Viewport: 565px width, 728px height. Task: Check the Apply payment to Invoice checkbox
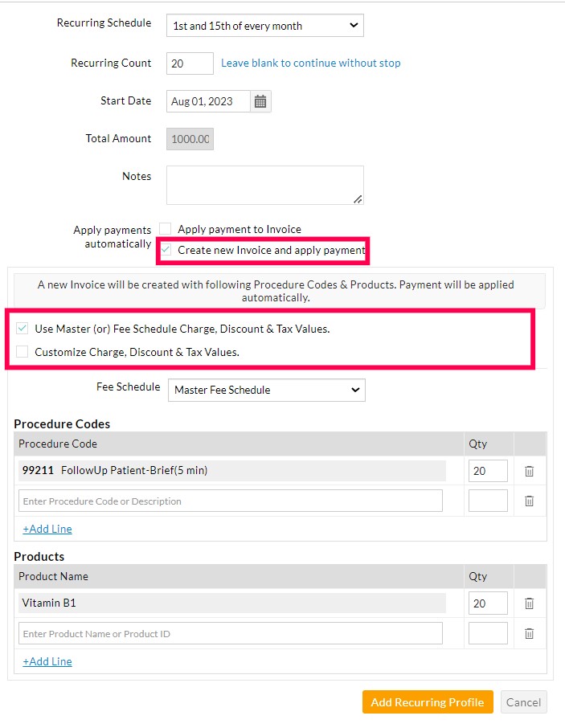pyautogui.click(x=166, y=228)
